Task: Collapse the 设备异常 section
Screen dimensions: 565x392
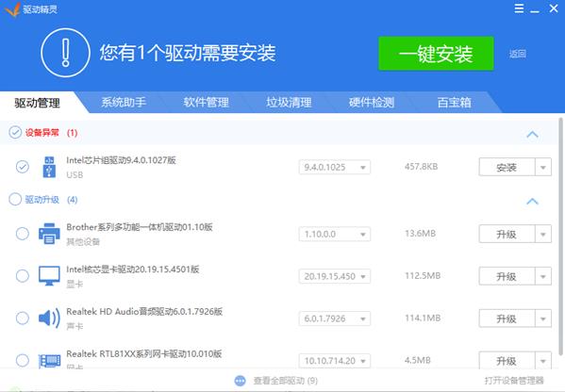Action: coord(532,135)
